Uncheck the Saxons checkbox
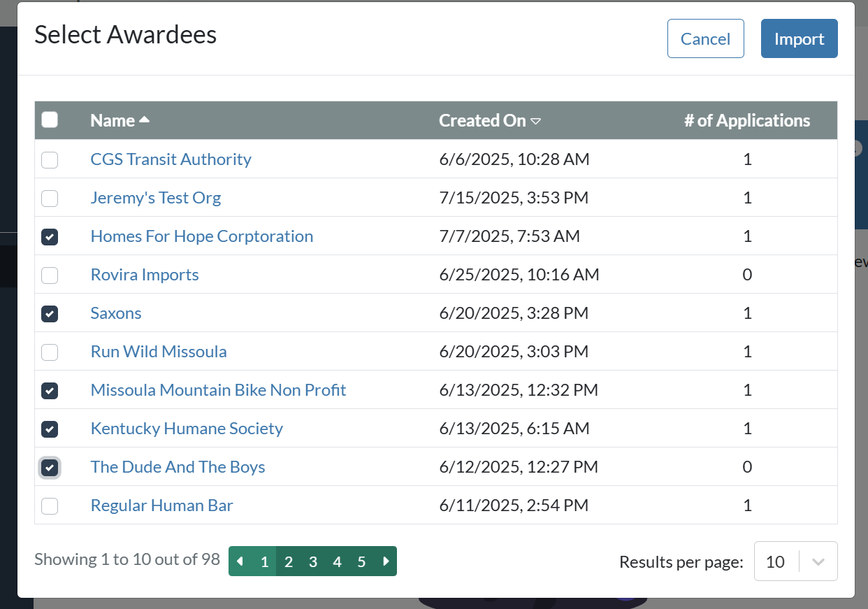The image size is (868, 609). pos(50,314)
